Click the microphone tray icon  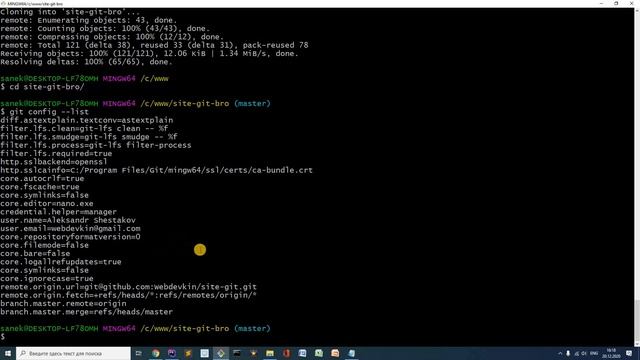pos(568,353)
